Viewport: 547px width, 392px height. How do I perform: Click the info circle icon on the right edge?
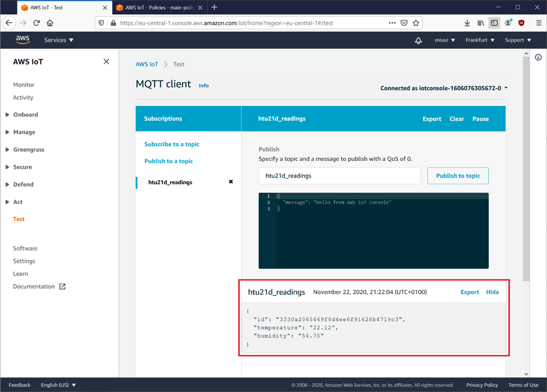coord(538,57)
